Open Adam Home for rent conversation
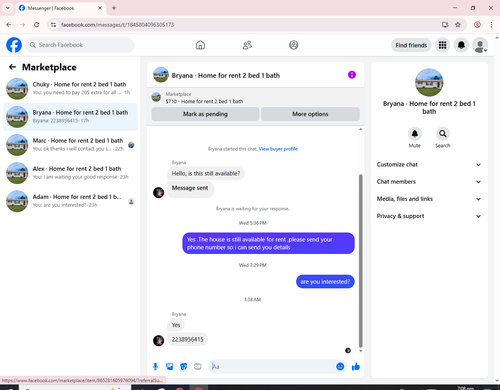500x390 pixels. 70,201
